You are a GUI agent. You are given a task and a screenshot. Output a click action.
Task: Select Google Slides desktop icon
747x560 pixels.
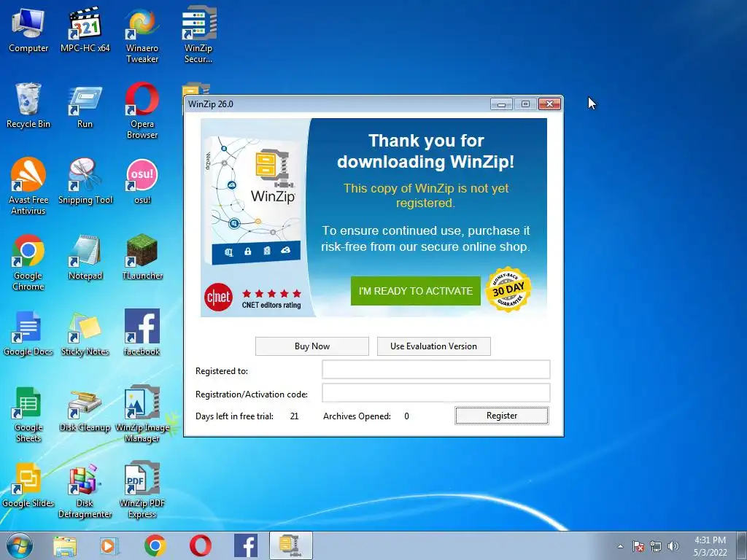(28, 486)
